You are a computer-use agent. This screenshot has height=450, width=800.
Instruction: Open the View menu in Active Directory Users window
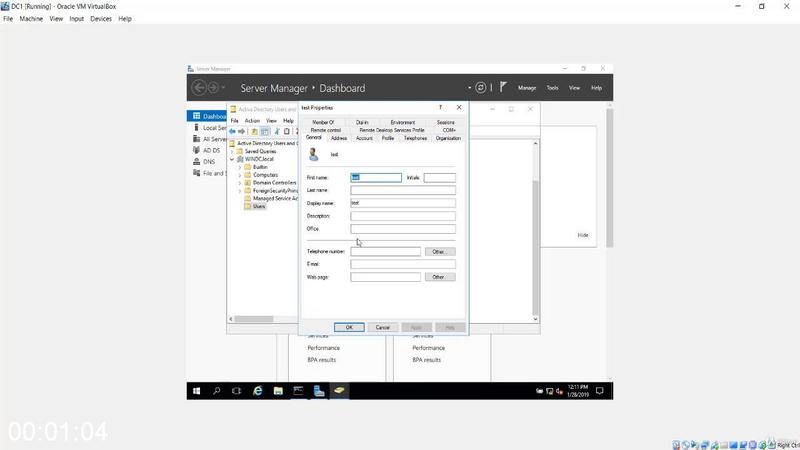coord(271,121)
